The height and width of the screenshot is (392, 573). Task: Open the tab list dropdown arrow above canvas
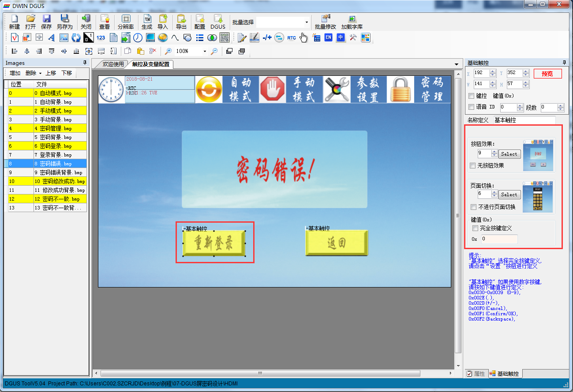(x=457, y=64)
